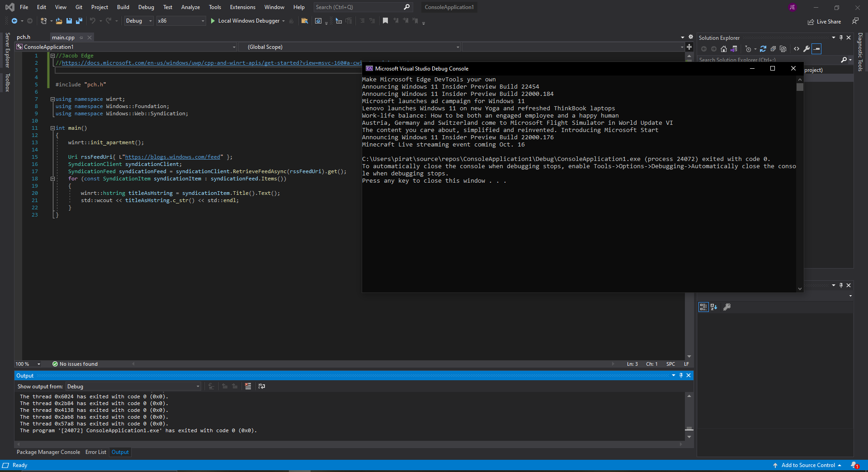Toggle a bookmark with the bookmark icon
Screen dimensions: 868x472
(385, 21)
